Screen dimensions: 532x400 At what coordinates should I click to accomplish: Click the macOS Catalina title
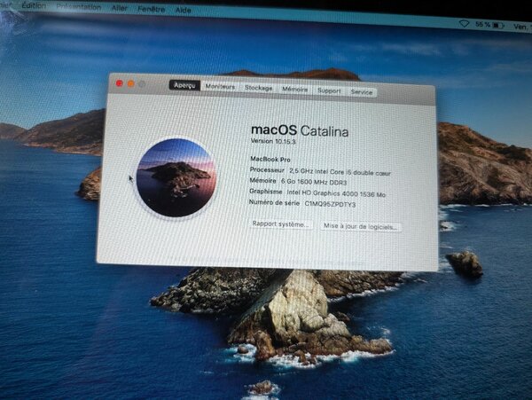pos(300,130)
